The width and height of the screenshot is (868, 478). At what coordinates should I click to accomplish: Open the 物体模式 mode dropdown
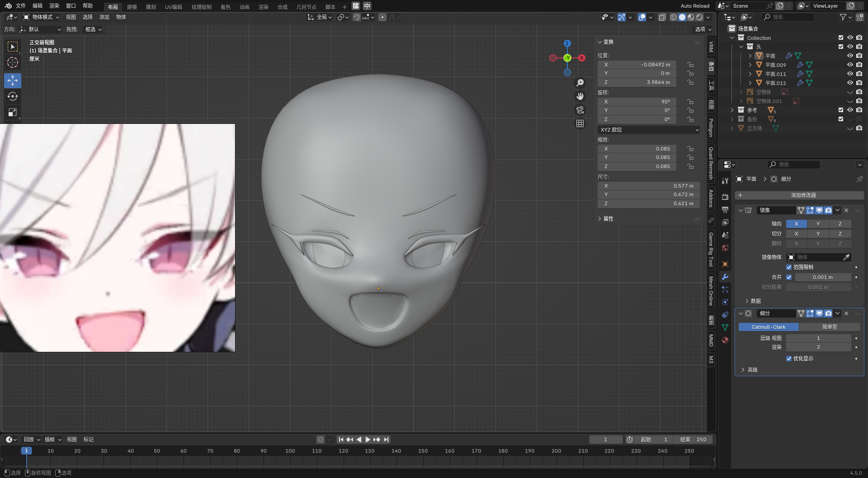(x=42, y=17)
